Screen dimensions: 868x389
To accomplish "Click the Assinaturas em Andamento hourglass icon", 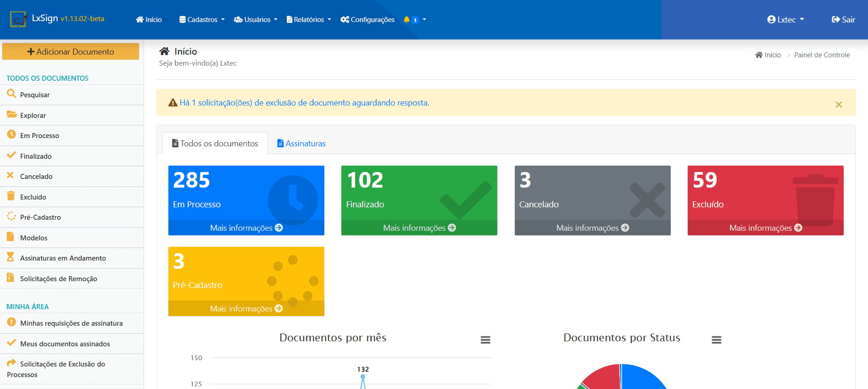I will tap(11, 257).
